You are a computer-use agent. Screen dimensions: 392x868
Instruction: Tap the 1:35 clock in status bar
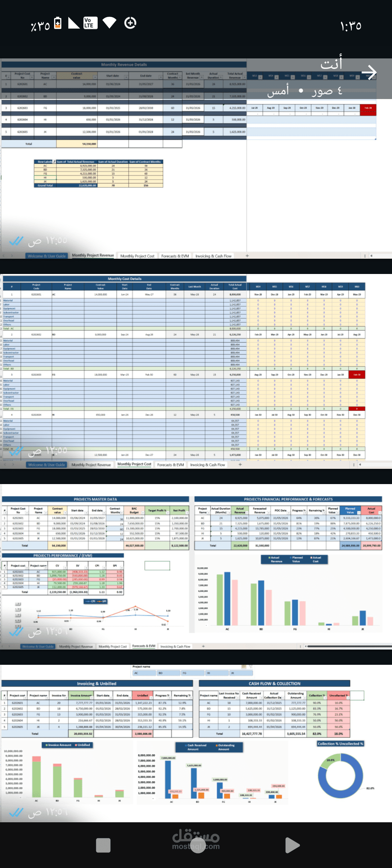click(351, 26)
